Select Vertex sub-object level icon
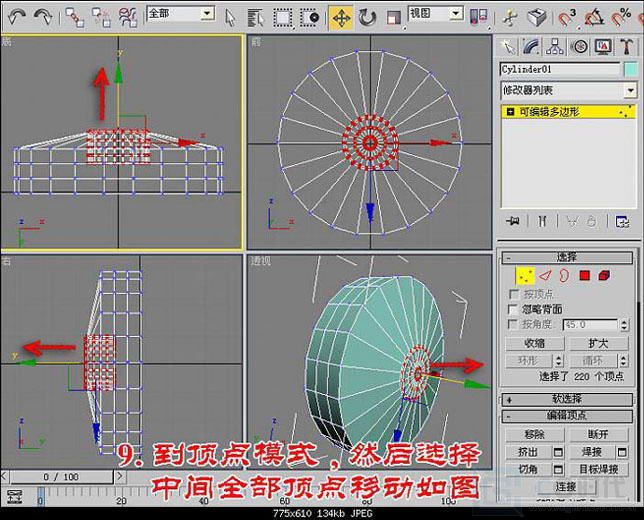This screenshot has height=520, width=644. [524, 276]
